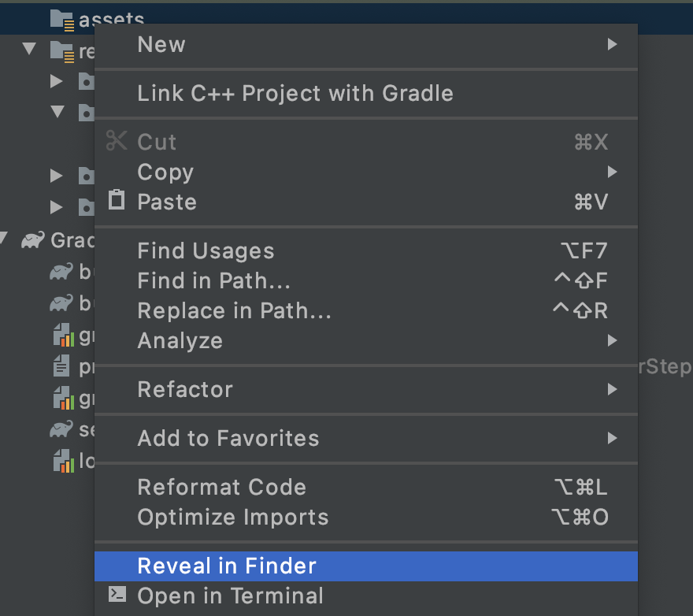Screen dimensions: 693x616
Task: Click the settings.gradle elephant icon
Action: 61,429
